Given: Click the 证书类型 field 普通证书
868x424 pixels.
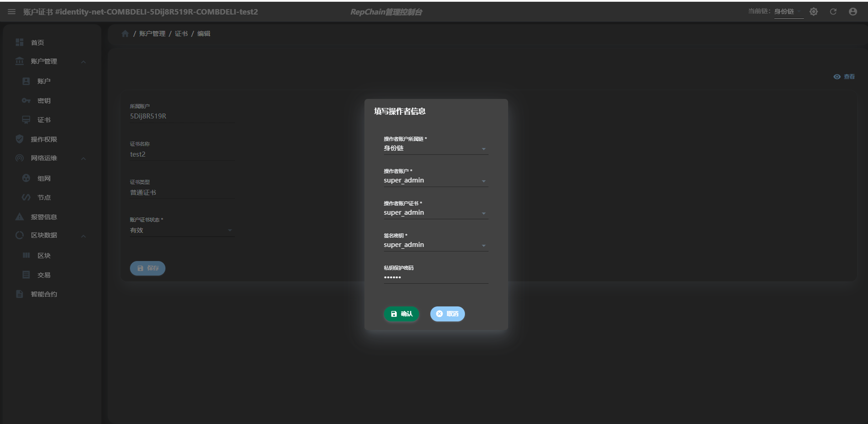Looking at the screenshot, I should [182, 192].
